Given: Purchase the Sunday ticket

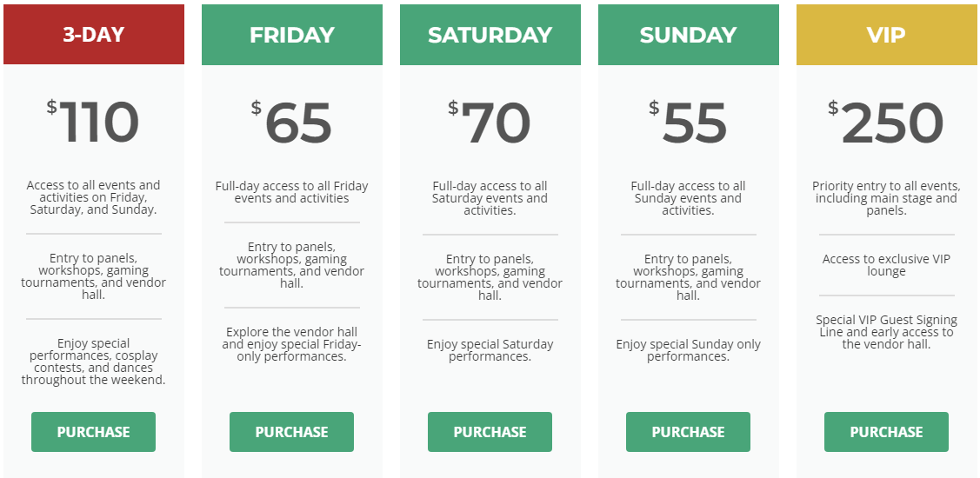Looking at the screenshot, I should coord(688,432).
